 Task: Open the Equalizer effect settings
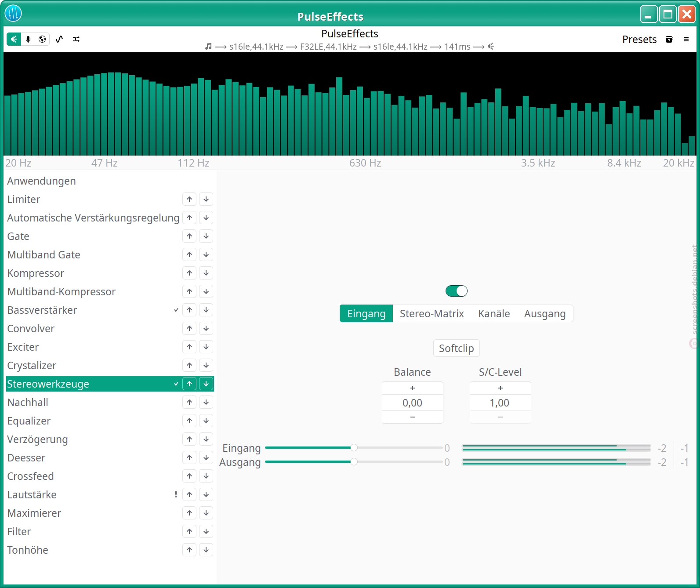(110, 421)
